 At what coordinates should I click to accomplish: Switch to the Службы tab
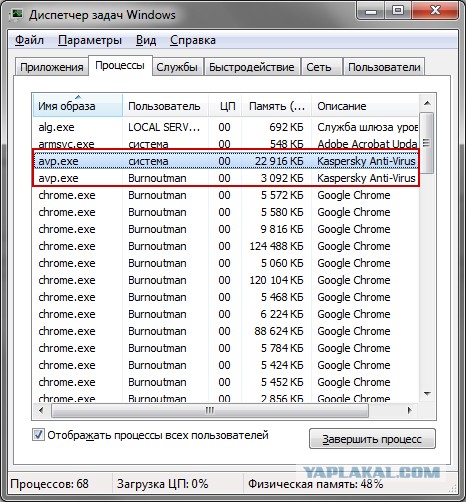[x=177, y=67]
